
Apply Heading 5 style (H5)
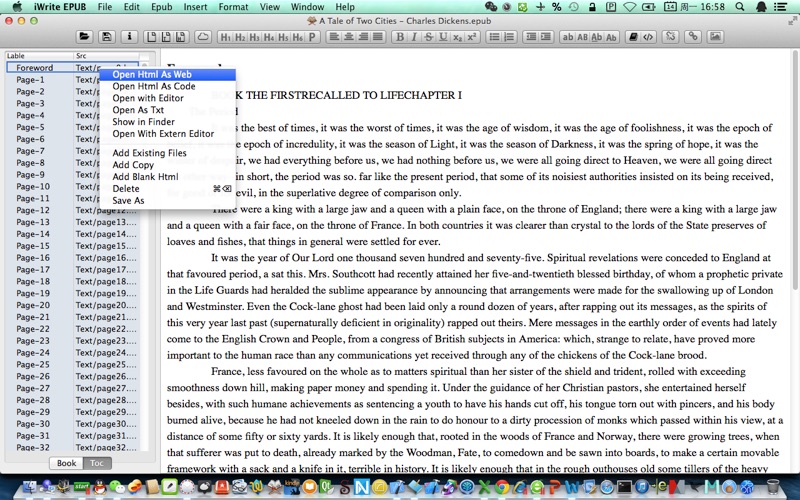point(283,37)
